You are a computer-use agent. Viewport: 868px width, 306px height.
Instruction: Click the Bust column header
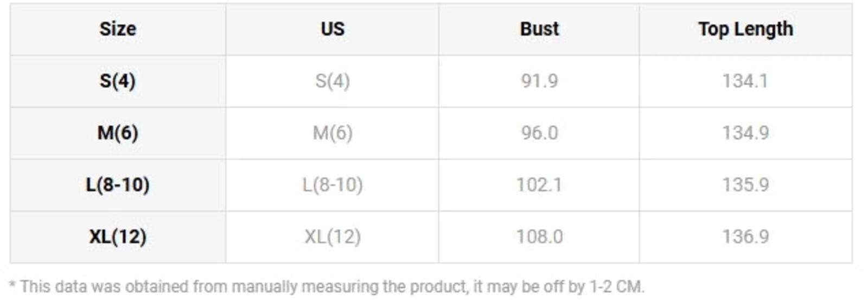click(539, 29)
